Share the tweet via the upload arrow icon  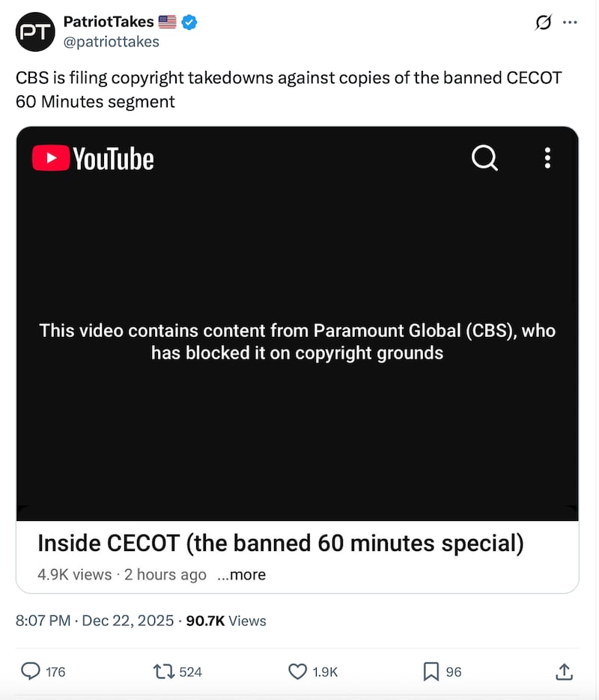[x=563, y=672]
